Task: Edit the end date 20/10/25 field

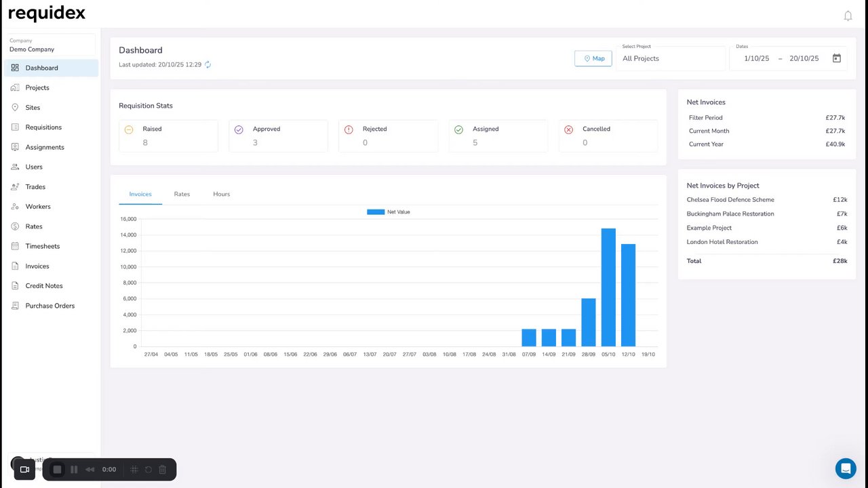Action: coord(804,58)
